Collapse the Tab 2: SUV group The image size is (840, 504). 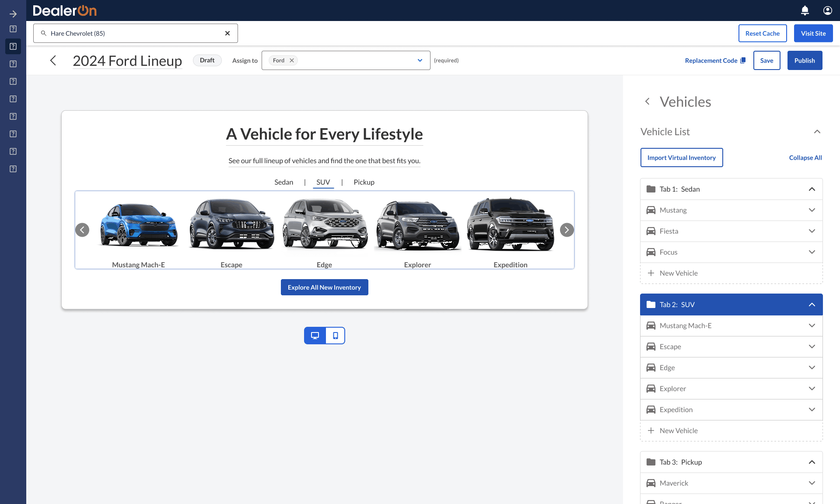812,304
